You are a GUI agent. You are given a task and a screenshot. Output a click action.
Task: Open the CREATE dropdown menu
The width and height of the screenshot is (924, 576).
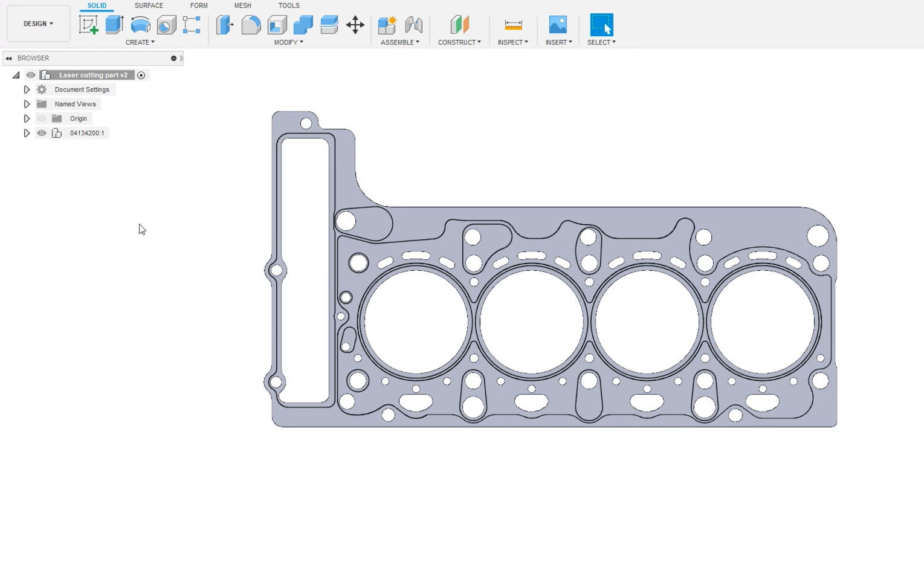pyautogui.click(x=140, y=42)
